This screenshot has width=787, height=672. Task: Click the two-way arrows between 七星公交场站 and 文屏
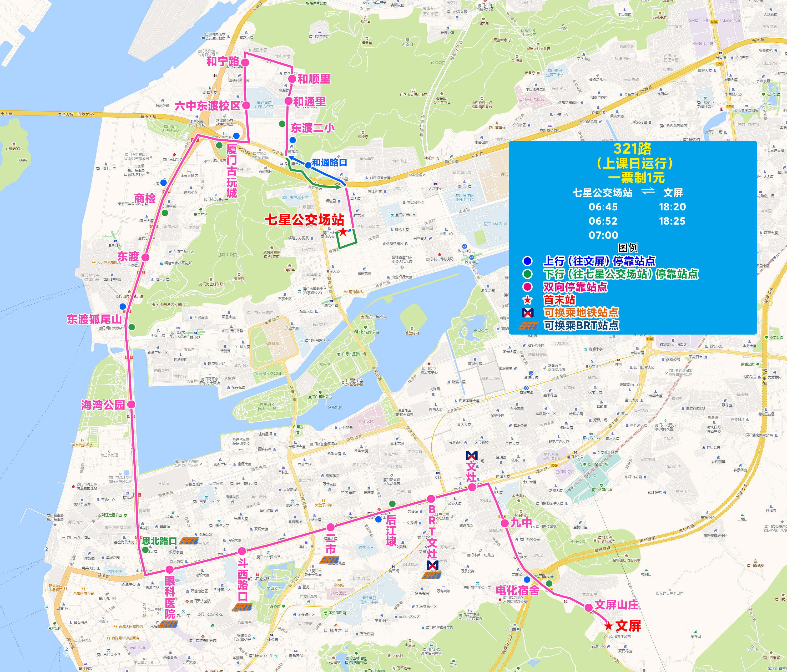coord(648,191)
